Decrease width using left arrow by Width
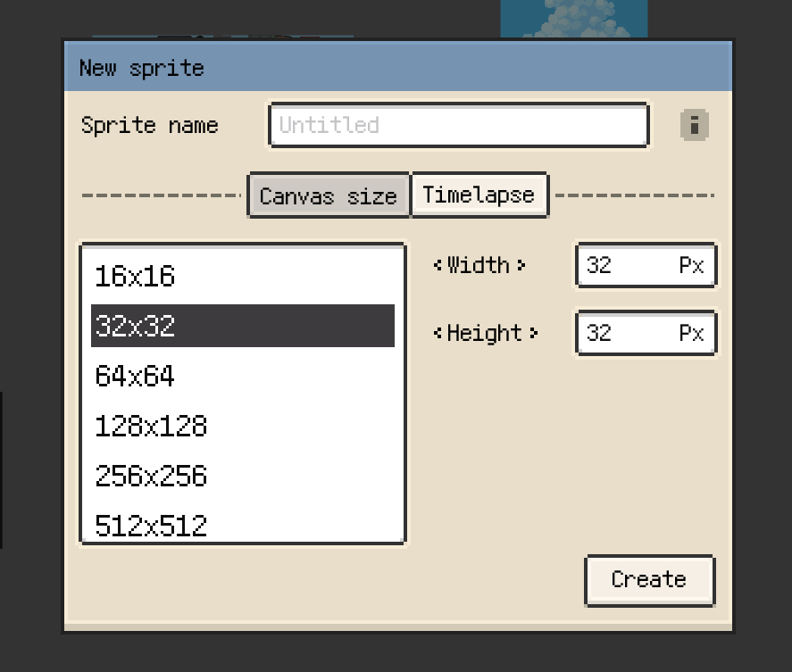Screen dimensions: 792x672 pos(438,265)
